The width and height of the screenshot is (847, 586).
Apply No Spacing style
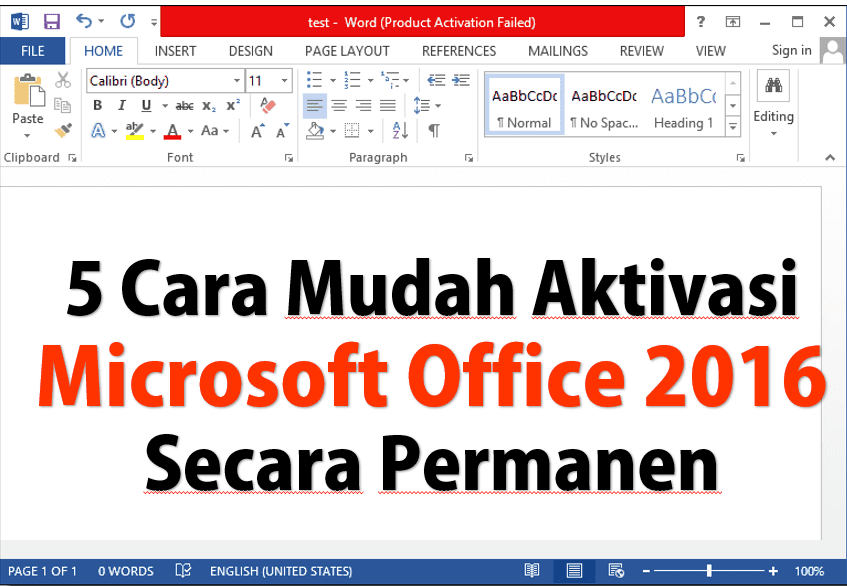(x=604, y=105)
